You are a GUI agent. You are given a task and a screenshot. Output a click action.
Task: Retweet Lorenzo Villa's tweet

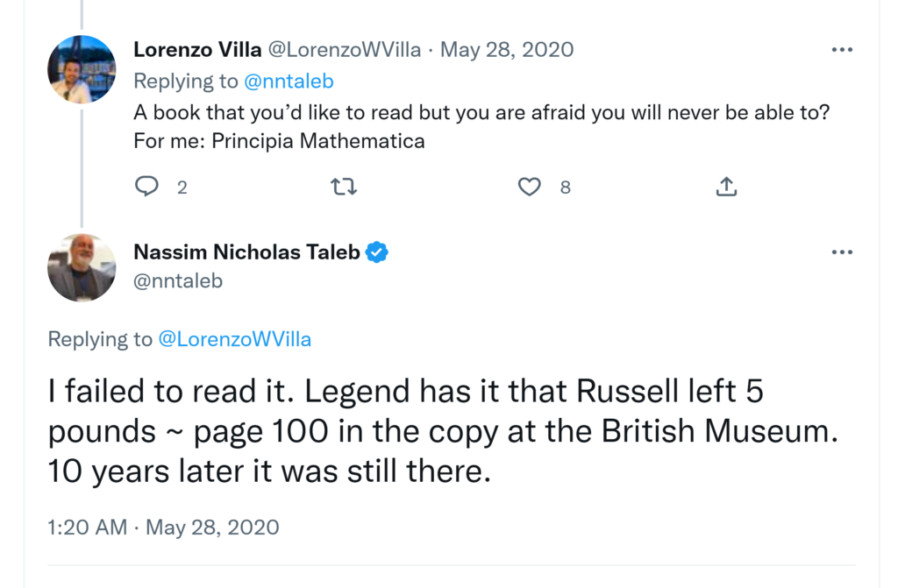coord(343,187)
